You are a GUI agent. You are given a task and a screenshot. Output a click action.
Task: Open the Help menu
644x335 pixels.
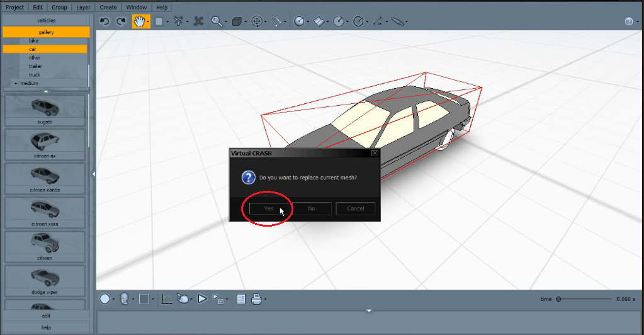(x=162, y=8)
